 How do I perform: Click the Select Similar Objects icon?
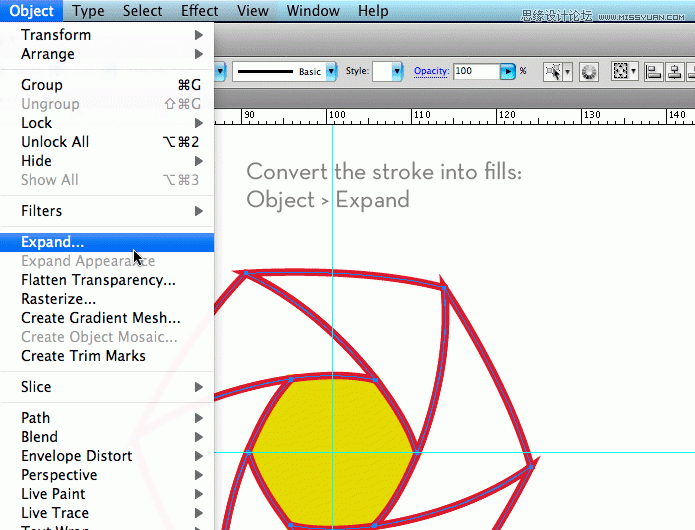click(x=553, y=71)
